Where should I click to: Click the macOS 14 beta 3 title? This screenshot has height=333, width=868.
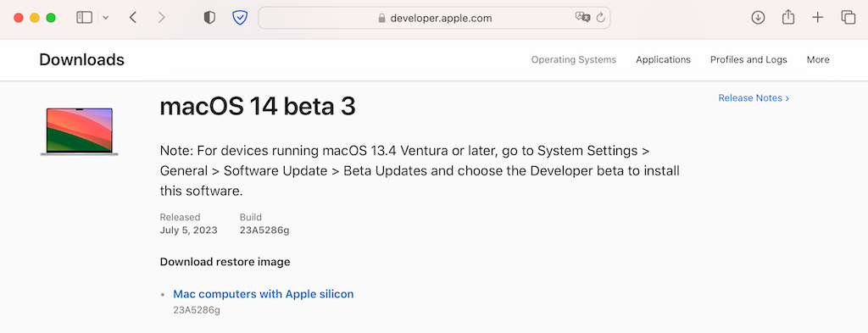(258, 107)
